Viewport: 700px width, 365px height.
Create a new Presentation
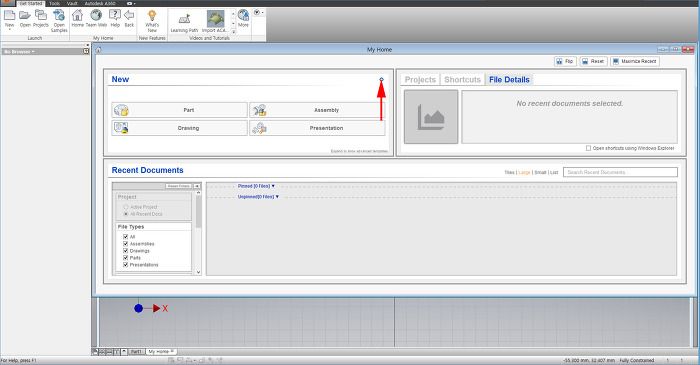[317, 128]
